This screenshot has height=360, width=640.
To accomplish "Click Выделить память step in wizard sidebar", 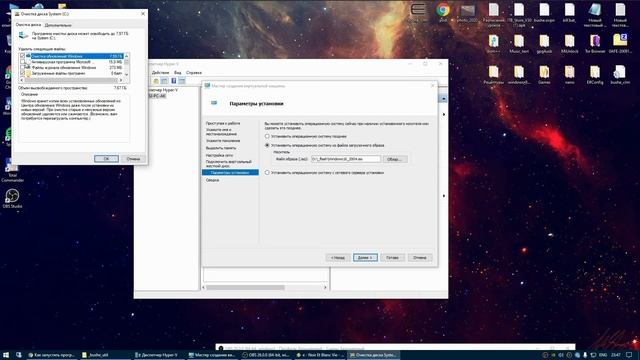I will tap(221, 148).
